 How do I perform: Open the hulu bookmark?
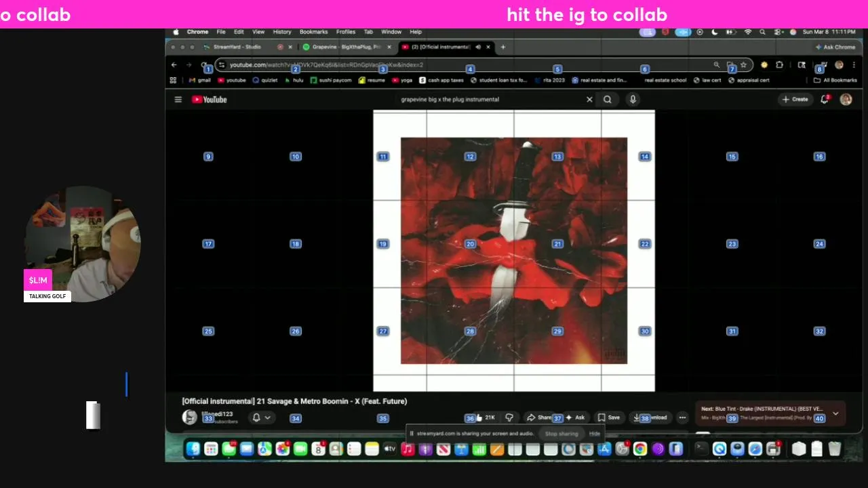tap(294, 80)
